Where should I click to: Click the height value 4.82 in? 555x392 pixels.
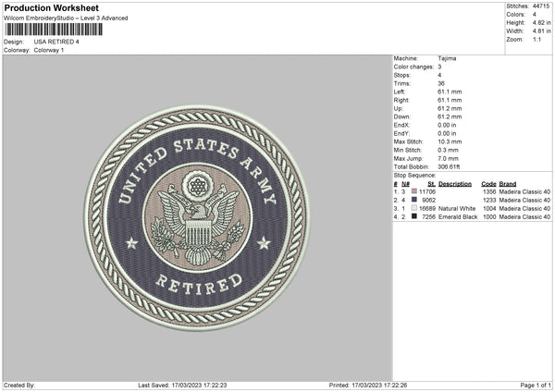point(541,22)
